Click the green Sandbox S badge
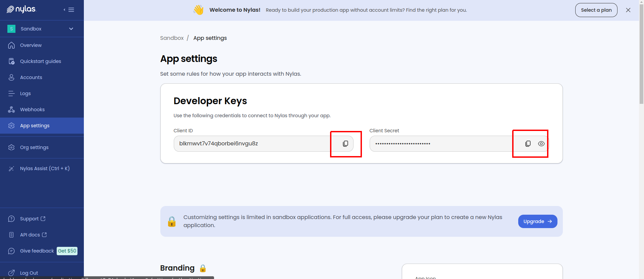Screen dimensions: 644x279 11,29
